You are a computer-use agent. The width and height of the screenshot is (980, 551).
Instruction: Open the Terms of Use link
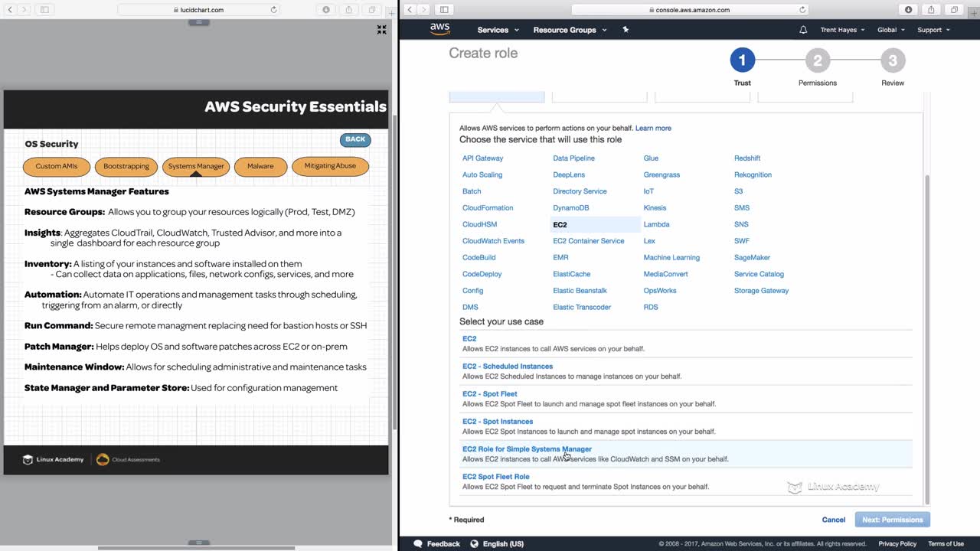coord(946,544)
